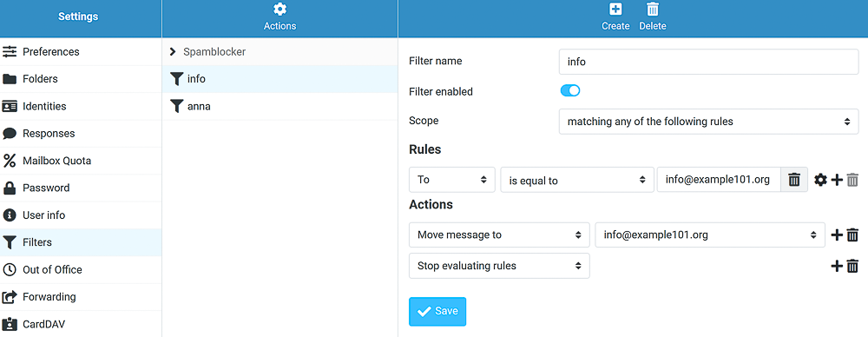The height and width of the screenshot is (337, 868).
Task: Select the info filter in list
Action: tap(280, 79)
